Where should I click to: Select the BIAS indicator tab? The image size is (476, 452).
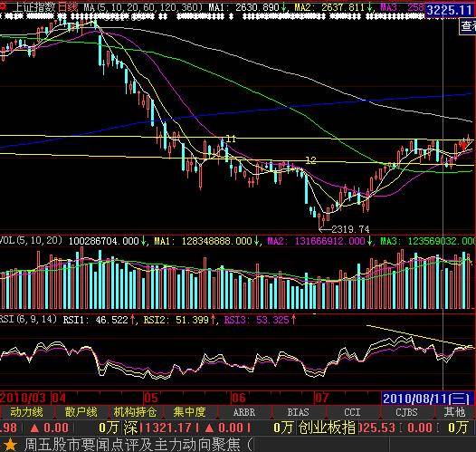click(x=298, y=412)
